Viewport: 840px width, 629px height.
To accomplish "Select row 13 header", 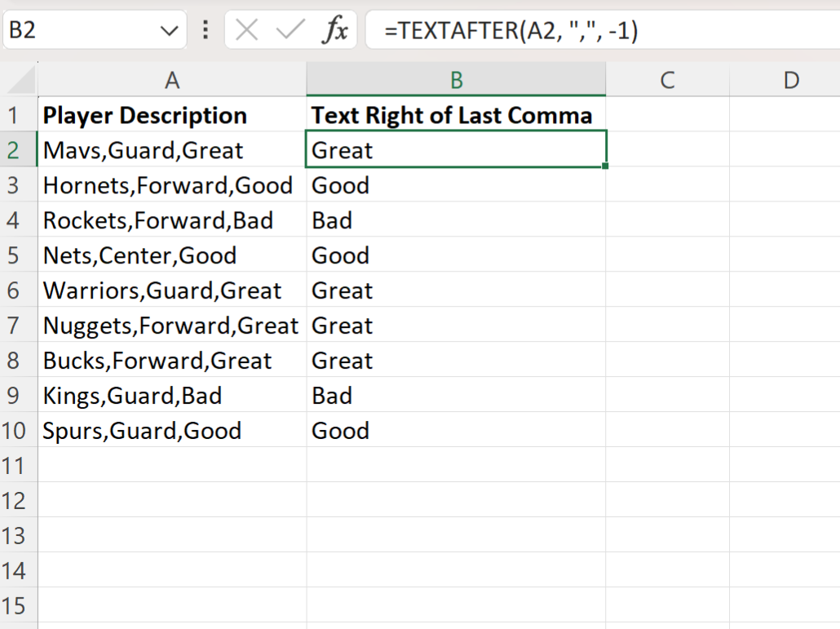I will [19, 535].
